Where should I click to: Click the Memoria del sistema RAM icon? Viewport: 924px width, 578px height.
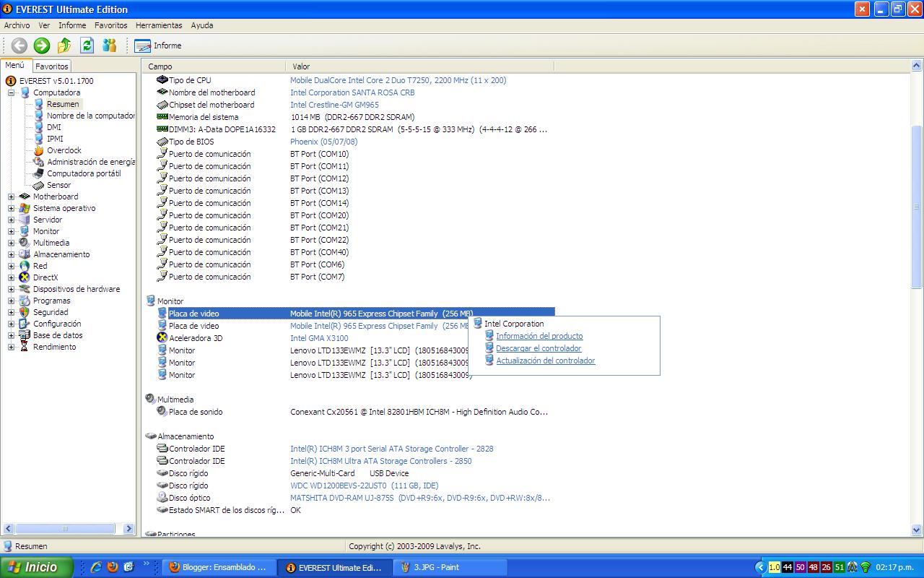(162, 117)
